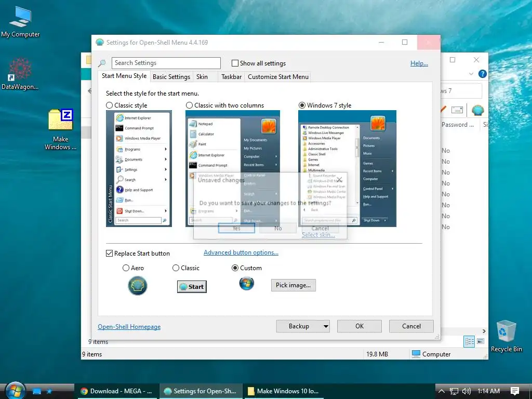532x399 pixels.
Task: Switch to Make Windows 10 taskbar folder
Action: (x=284, y=391)
